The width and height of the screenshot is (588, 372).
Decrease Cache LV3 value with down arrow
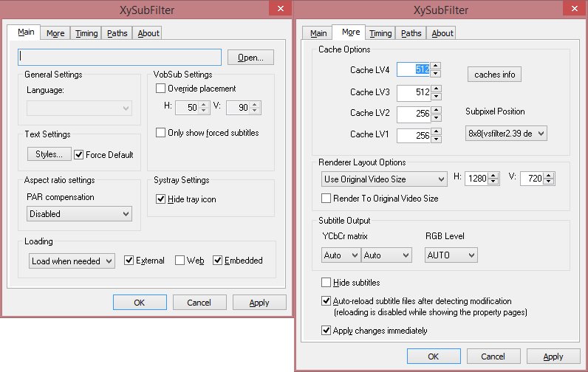point(436,96)
